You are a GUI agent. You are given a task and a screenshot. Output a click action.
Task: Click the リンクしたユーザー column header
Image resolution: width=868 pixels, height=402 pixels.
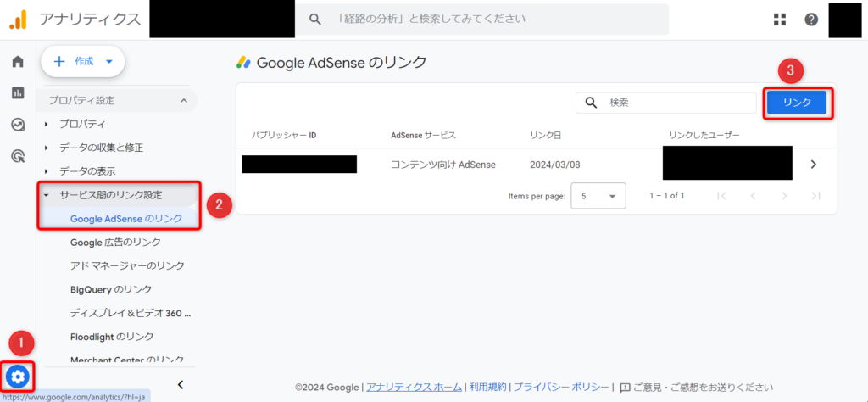click(704, 135)
